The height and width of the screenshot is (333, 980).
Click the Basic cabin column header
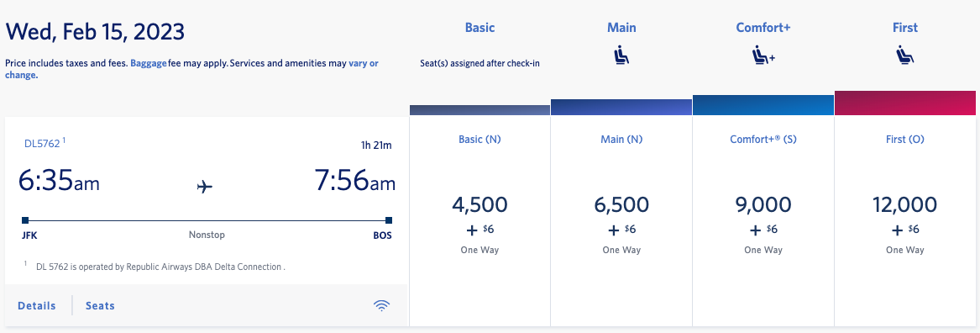(x=480, y=28)
